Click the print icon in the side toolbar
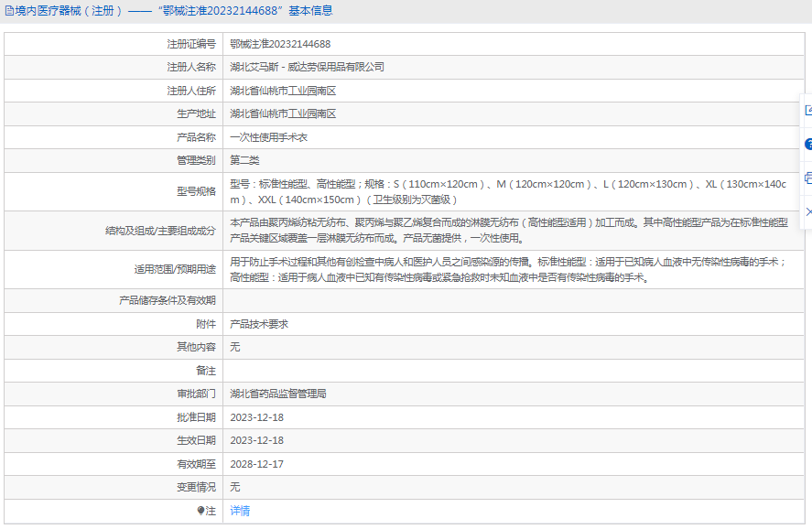 click(x=808, y=178)
